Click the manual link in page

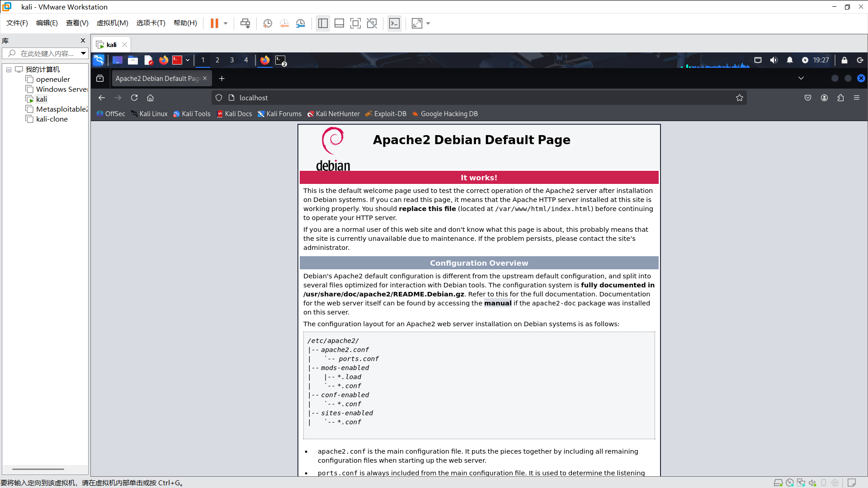(497, 303)
